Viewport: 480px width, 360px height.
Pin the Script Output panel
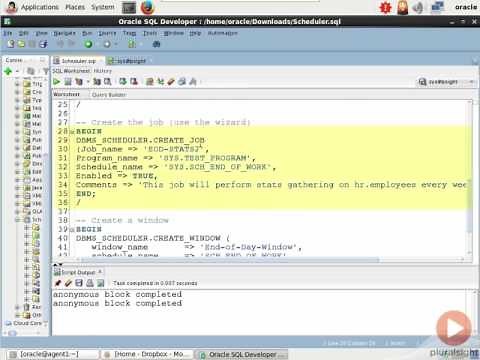click(58, 283)
